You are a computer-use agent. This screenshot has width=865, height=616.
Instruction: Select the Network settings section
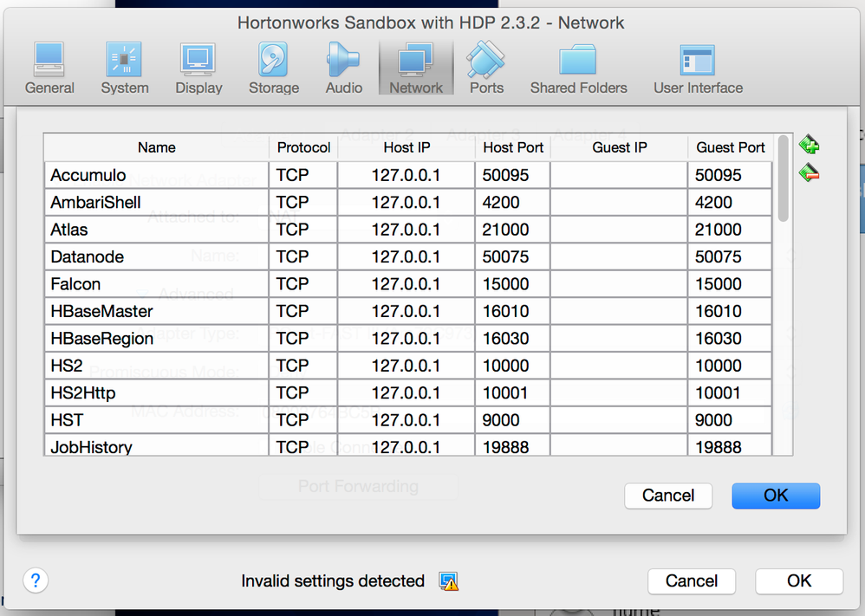pos(416,68)
